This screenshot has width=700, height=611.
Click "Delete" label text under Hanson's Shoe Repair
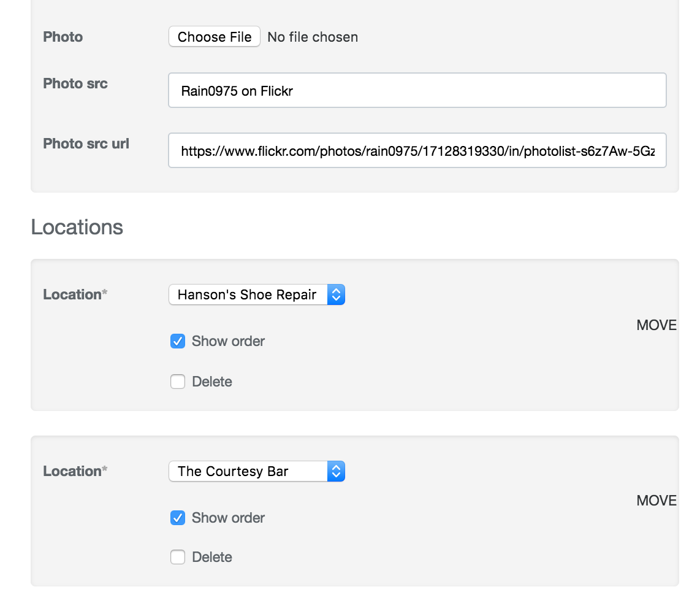pos(212,382)
